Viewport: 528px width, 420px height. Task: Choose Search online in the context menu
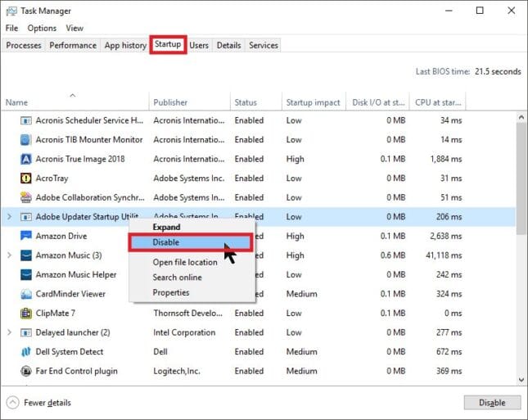point(192,278)
